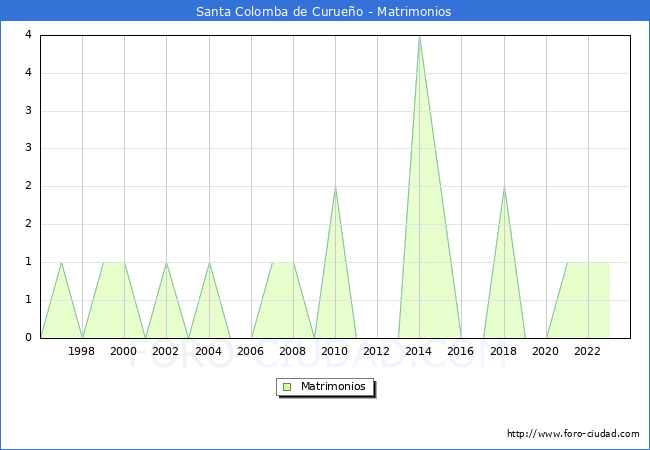Select the 1998 x-axis label
The image size is (650, 450).
tap(82, 351)
